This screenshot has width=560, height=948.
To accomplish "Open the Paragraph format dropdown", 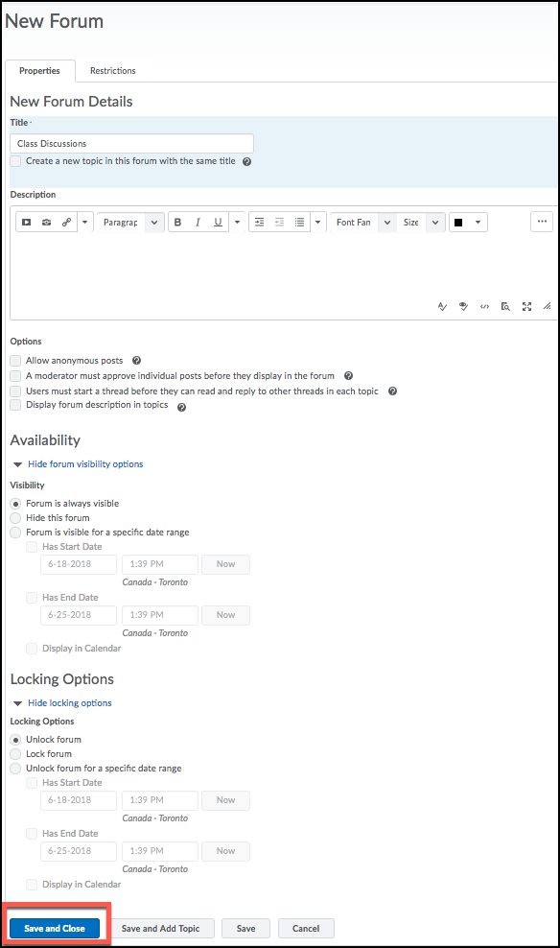I will click(x=130, y=223).
